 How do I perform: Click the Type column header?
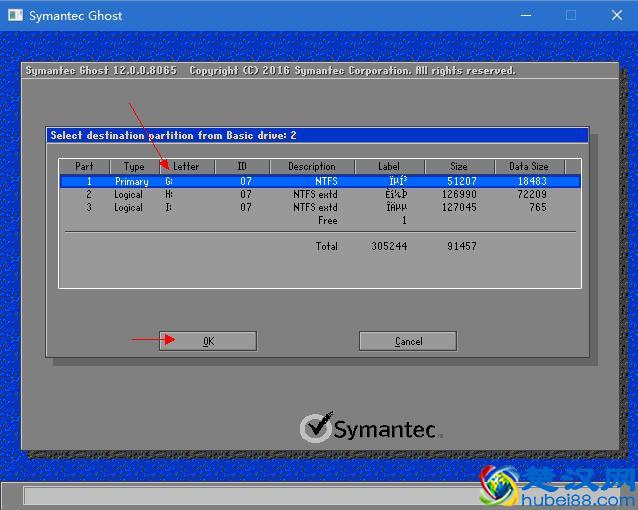coord(134,167)
